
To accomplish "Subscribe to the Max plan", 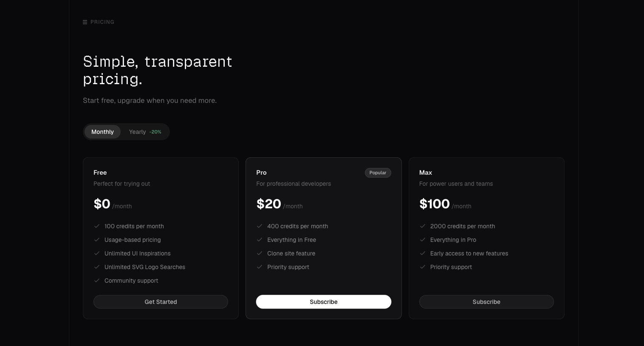I will pyautogui.click(x=486, y=302).
